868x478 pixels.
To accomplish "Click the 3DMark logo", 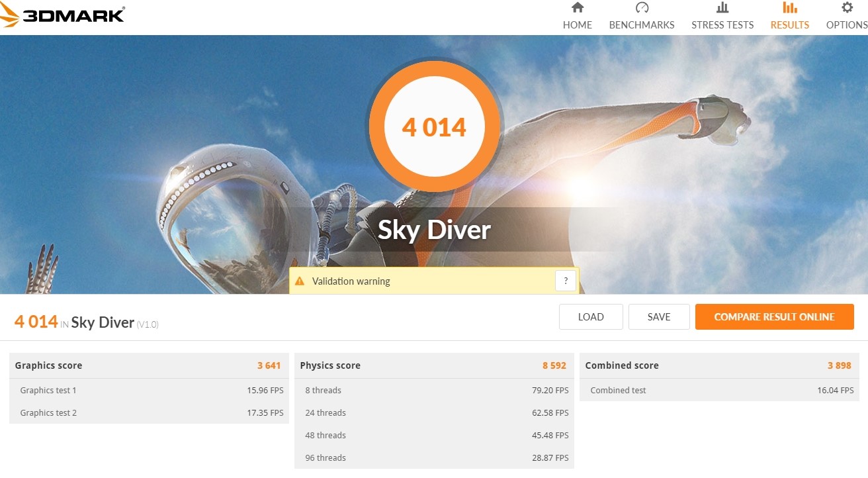I will point(63,15).
